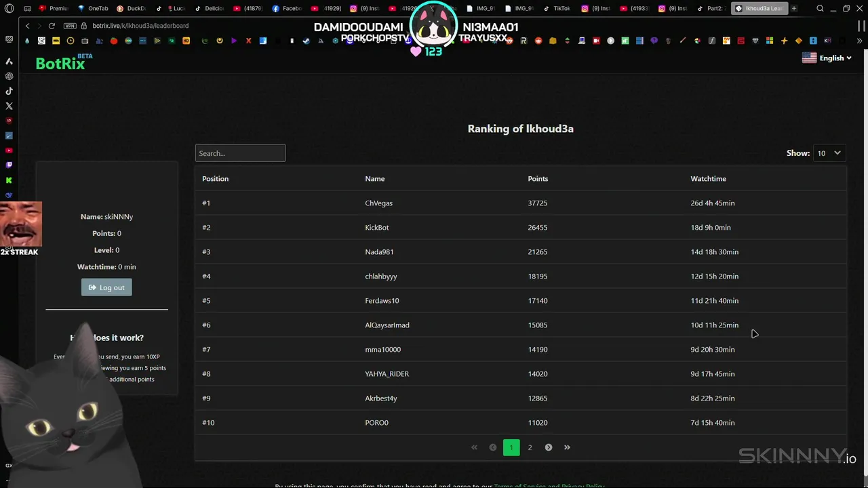The width and height of the screenshot is (868, 488).
Task: Click the 11020 points value
Action: click(x=538, y=423)
